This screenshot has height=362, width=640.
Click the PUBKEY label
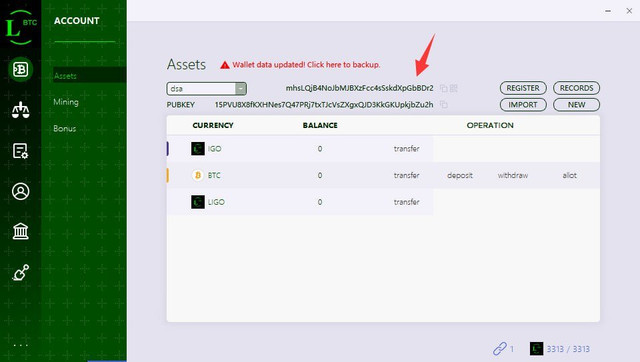(x=180, y=105)
